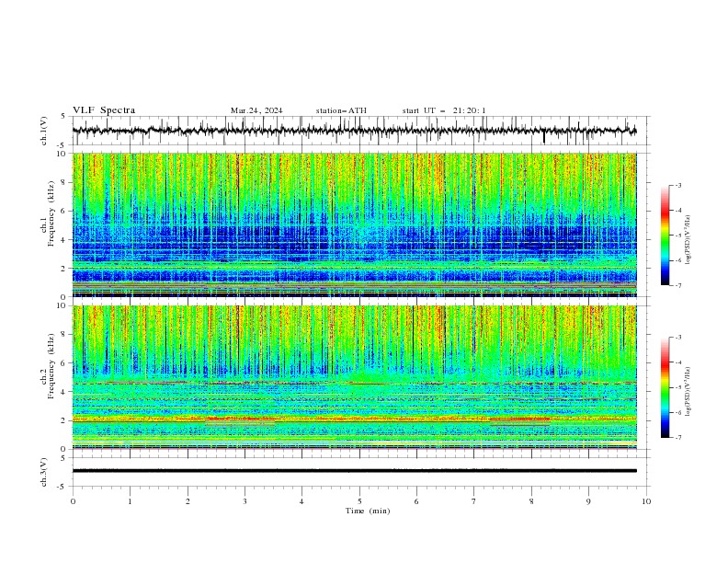Click tick label "7" on the Time axis
The image size is (728, 563).
click(x=474, y=501)
